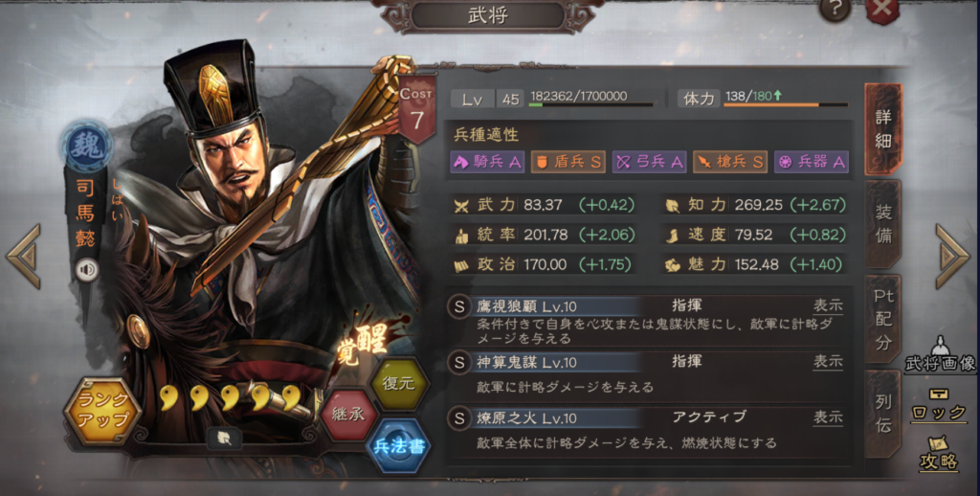Image resolution: width=980 pixels, height=496 pixels.
Task: Open the 攻略 guide scroll icon
Action: point(939,454)
